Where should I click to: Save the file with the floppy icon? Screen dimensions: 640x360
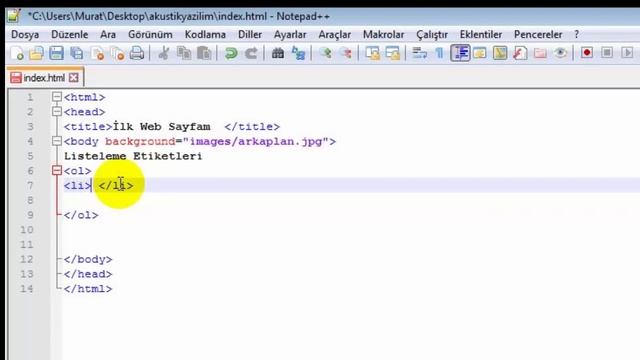pyautogui.click(x=56, y=53)
